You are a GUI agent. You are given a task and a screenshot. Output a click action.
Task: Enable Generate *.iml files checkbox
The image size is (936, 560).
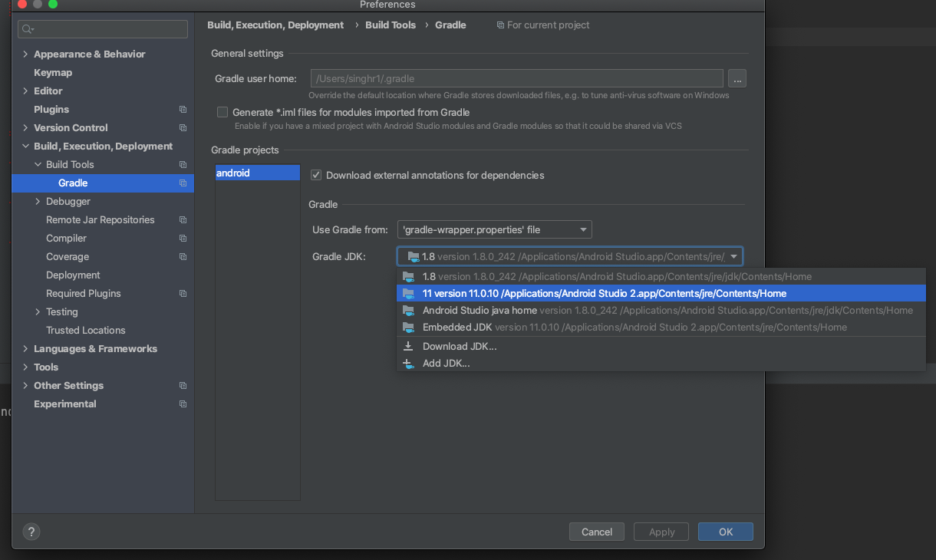[222, 112]
